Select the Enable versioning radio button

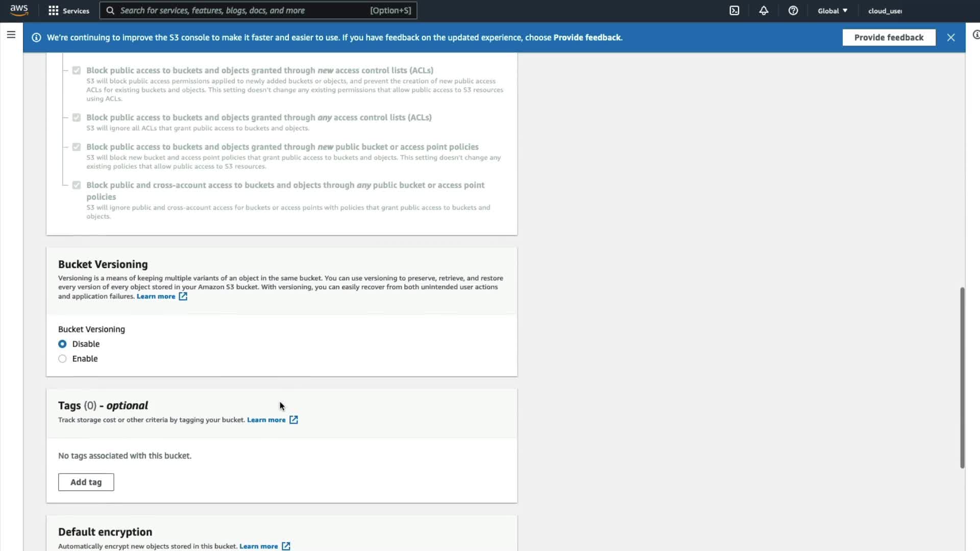[62, 359]
